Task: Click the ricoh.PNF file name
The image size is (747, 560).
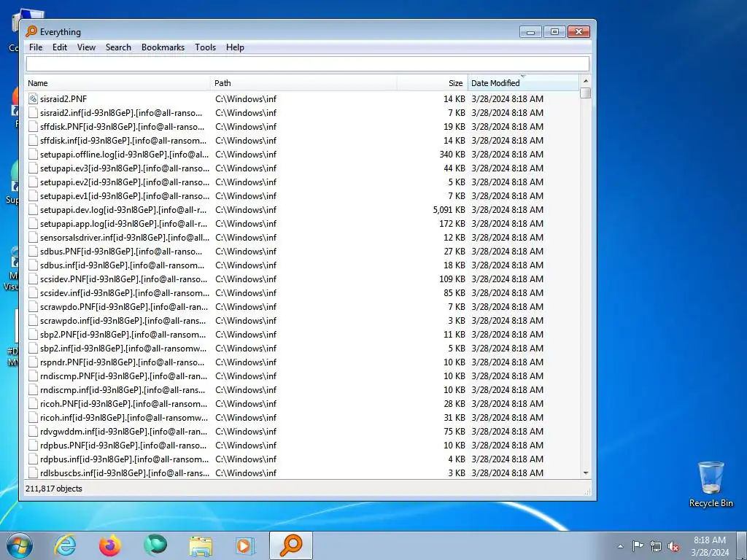Action: coord(124,404)
